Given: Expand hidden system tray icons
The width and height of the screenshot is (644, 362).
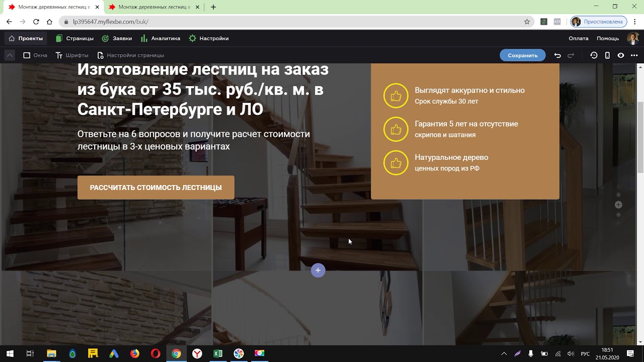Looking at the screenshot, I should [x=504, y=353].
